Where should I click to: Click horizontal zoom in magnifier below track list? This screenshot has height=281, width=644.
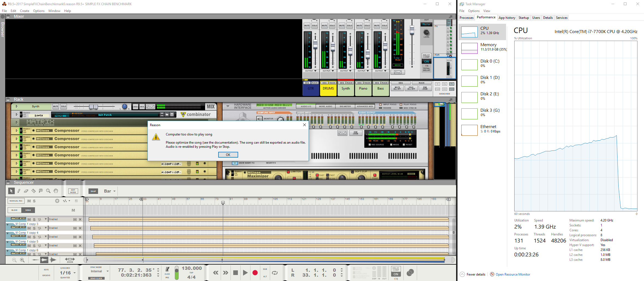22,260
